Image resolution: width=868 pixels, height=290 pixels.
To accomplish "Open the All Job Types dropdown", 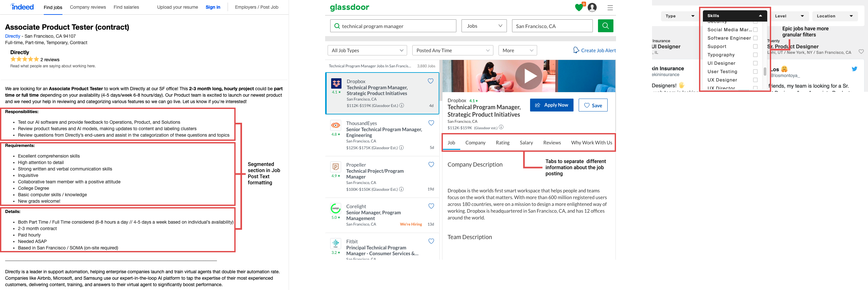I will pyautogui.click(x=367, y=50).
